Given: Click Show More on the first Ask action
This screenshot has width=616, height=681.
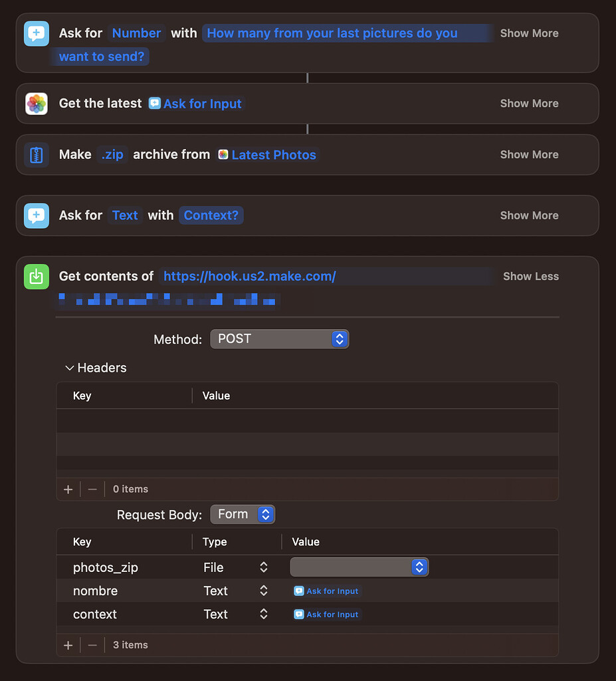Looking at the screenshot, I should point(529,33).
